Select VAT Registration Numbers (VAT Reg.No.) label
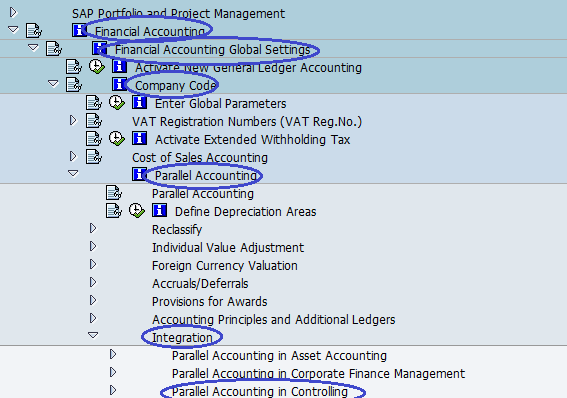Image resolution: width=567 pixels, height=398 pixels. [x=247, y=122]
